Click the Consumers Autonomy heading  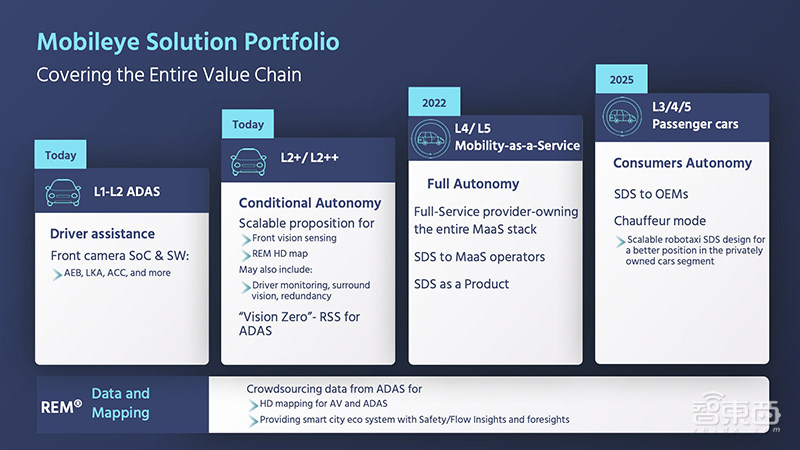tap(682, 163)
